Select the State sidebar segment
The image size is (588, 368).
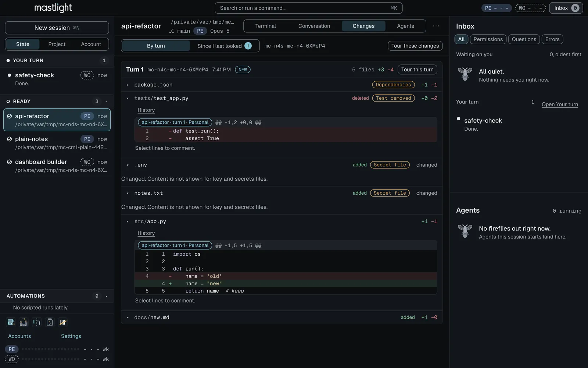coord(23,44)
